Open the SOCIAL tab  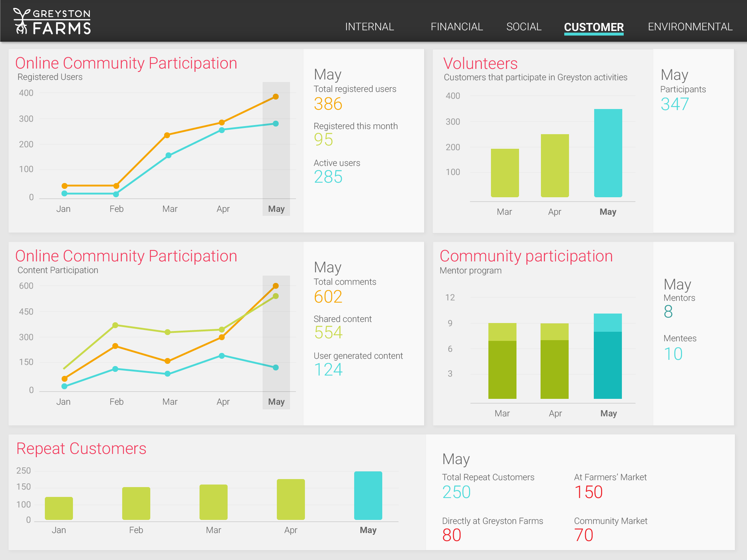tap(524, 27)
